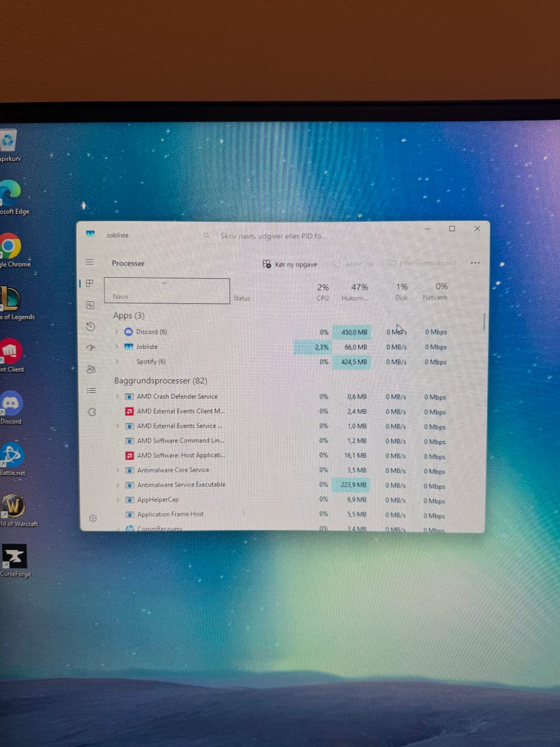Sort by the CPU column header
This screenshot has height=747, width=560.
pos(323,292)
